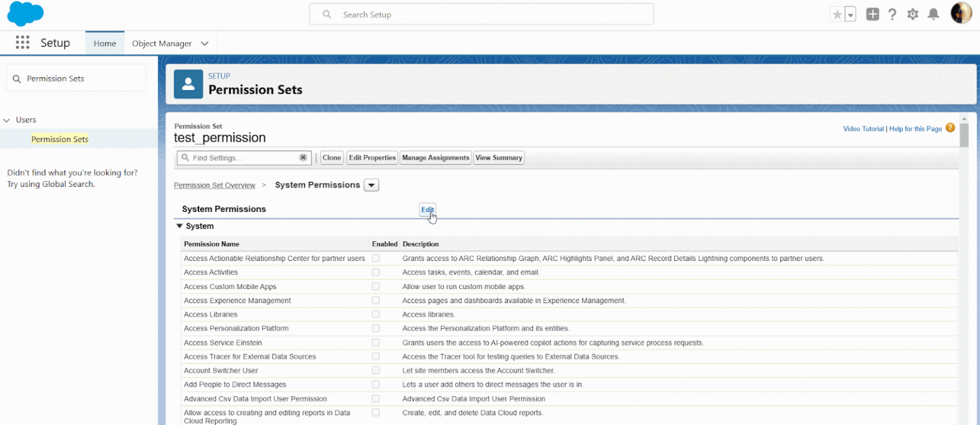Collapse the System section triangle
The image size is (980, 425).
coord(179,226)
